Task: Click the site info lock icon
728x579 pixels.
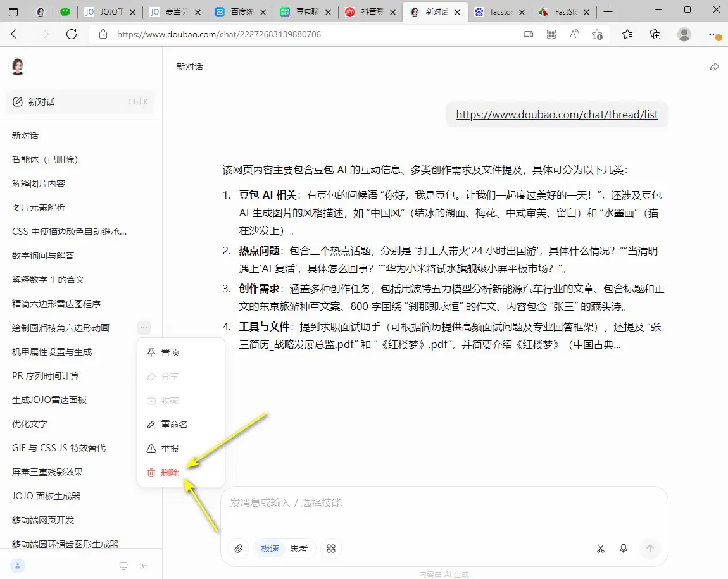Action: click(x=103, y=34)
